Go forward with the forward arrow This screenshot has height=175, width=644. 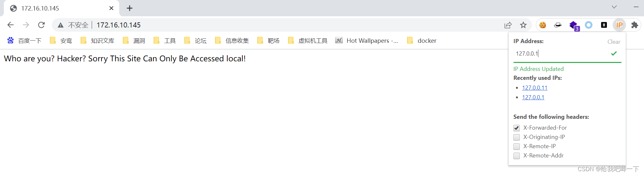26,25
